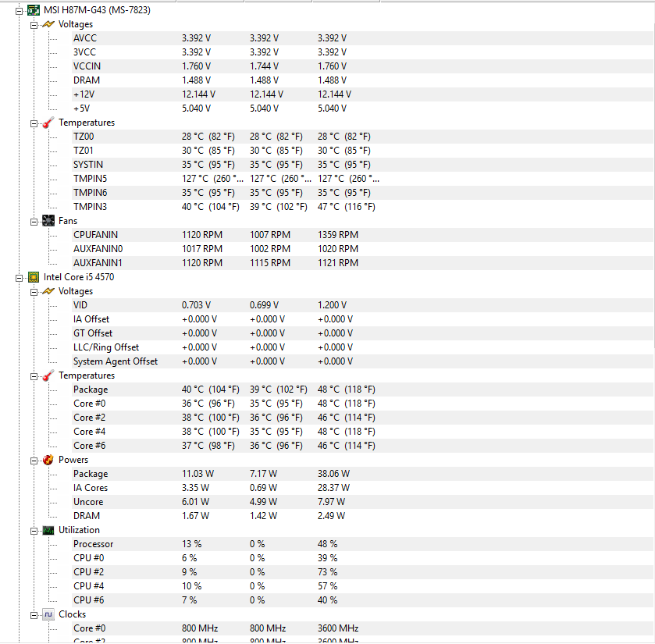Click the fan icon beside Fans
655x644 pixels.
pos(48,220)
